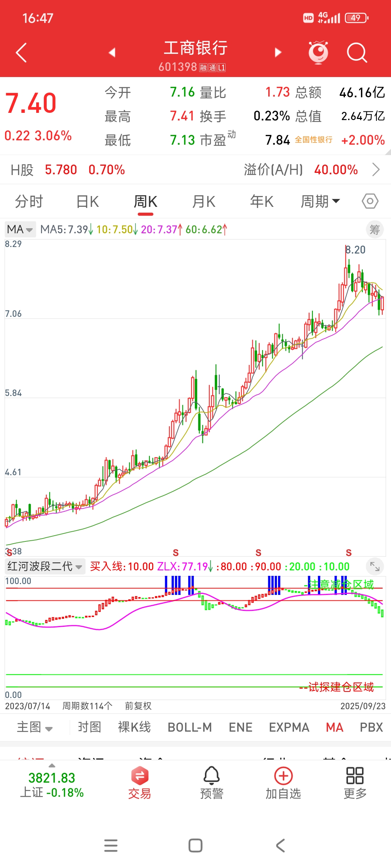Open the AI assistant mascot icon
Image resolution: width=391 pixels, height=868 pixels.
(x=318, y=52)
